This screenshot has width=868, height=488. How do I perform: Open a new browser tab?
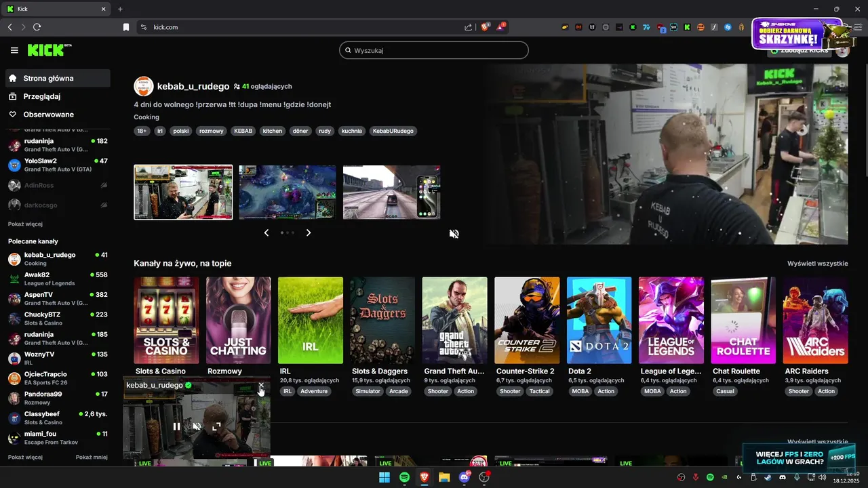coord(120,9)
